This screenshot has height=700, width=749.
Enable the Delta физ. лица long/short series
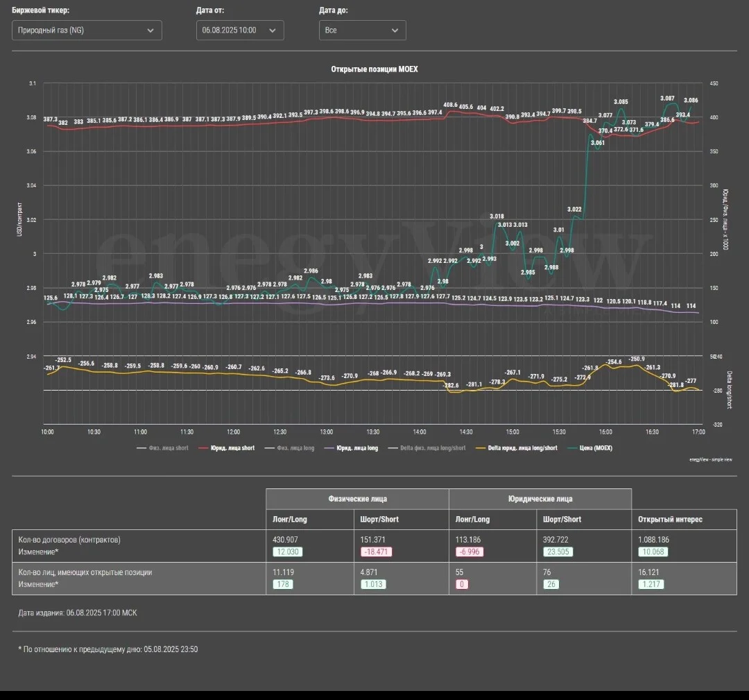click(427, 448)
